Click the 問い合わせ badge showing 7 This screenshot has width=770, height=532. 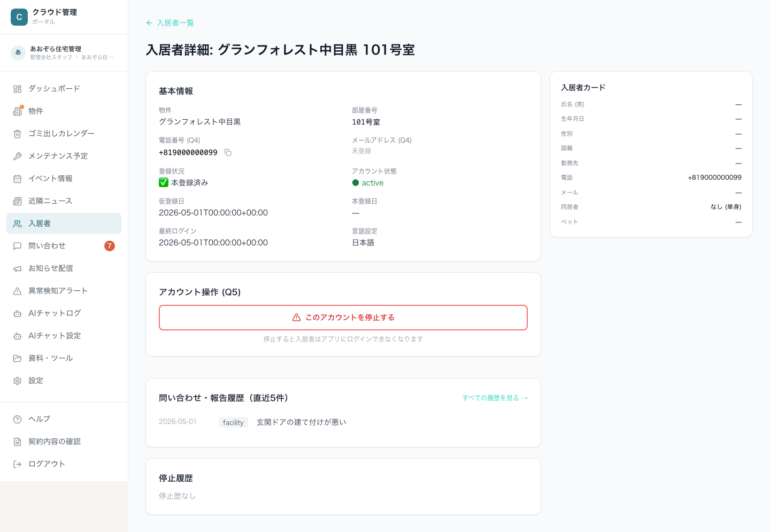coord(110,246)
